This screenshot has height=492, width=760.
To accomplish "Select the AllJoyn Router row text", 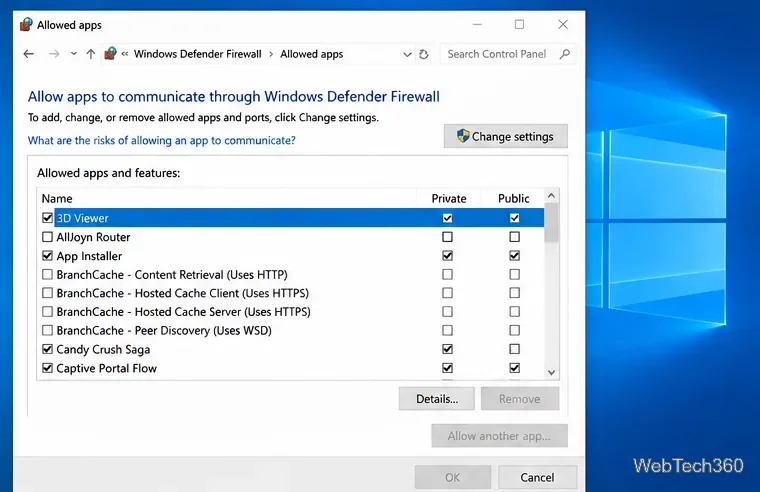I will pyautogui.click(x=93, y=237).
